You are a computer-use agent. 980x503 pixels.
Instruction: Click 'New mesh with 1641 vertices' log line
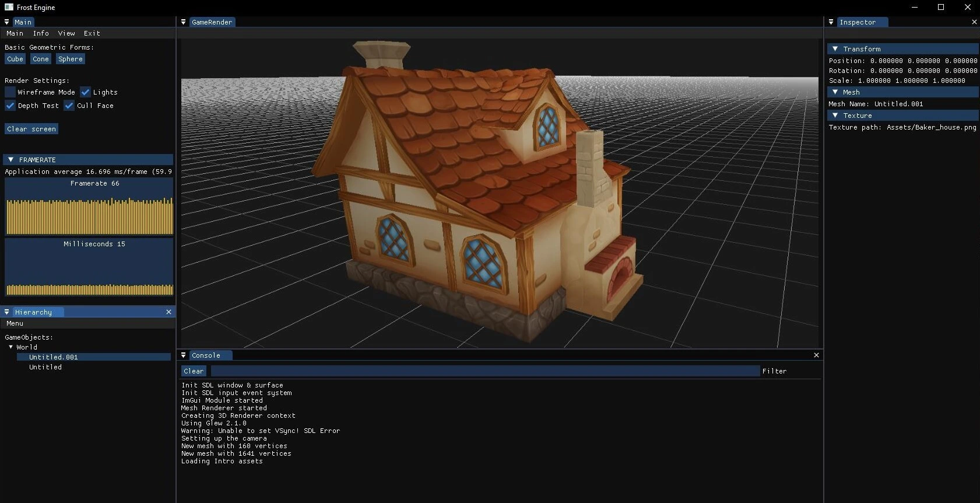click(x=236, y=453)
